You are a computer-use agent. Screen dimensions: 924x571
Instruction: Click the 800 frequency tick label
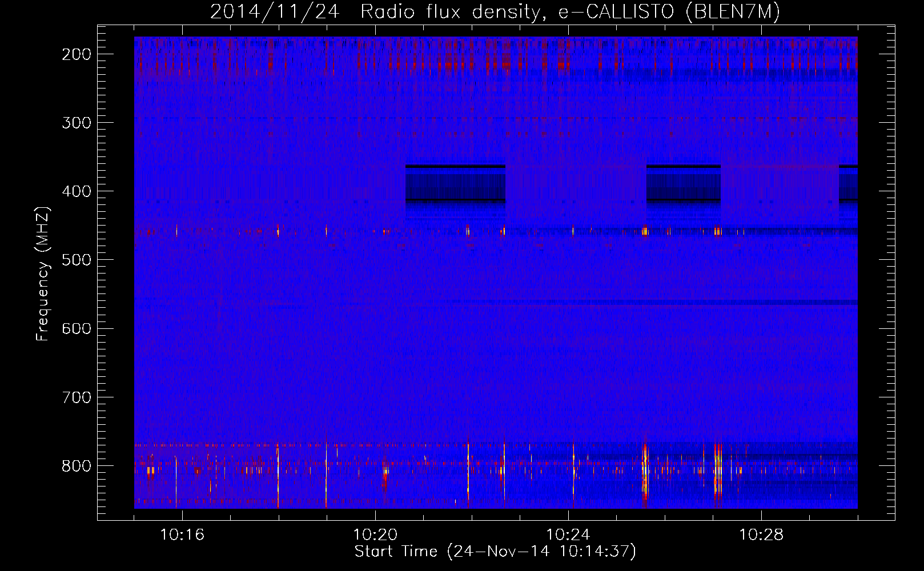pos(77,465)
